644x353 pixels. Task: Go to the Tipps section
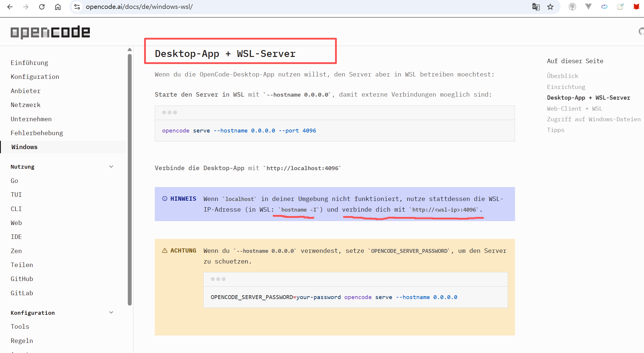(555, 130)
